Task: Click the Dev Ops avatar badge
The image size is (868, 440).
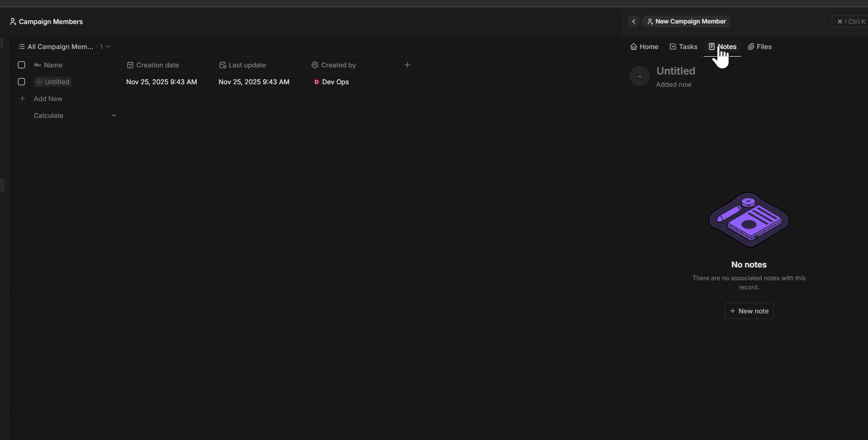Action: (317, 82)
